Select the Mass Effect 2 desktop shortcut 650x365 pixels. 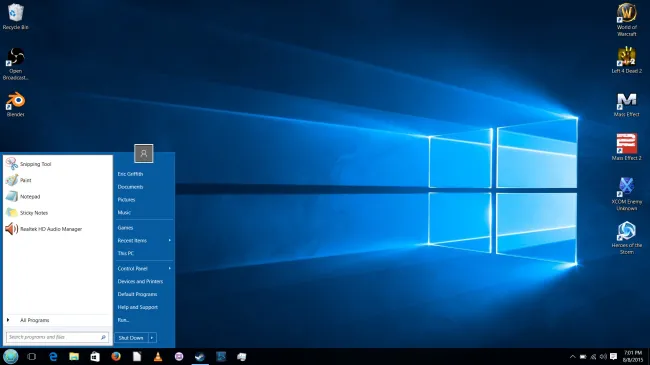(x=626, y=147)
